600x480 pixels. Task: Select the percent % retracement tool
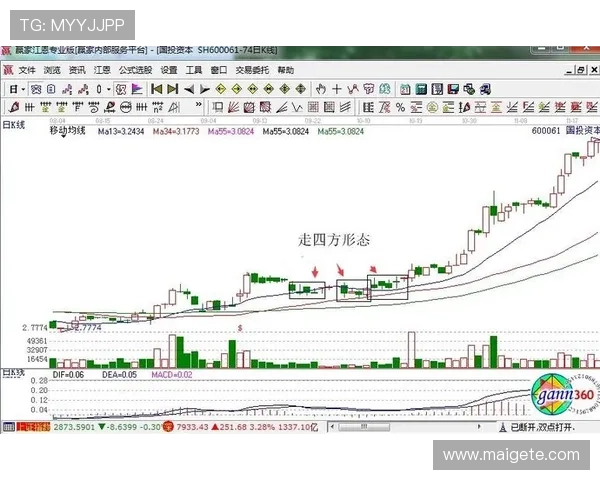pos(400,107)
